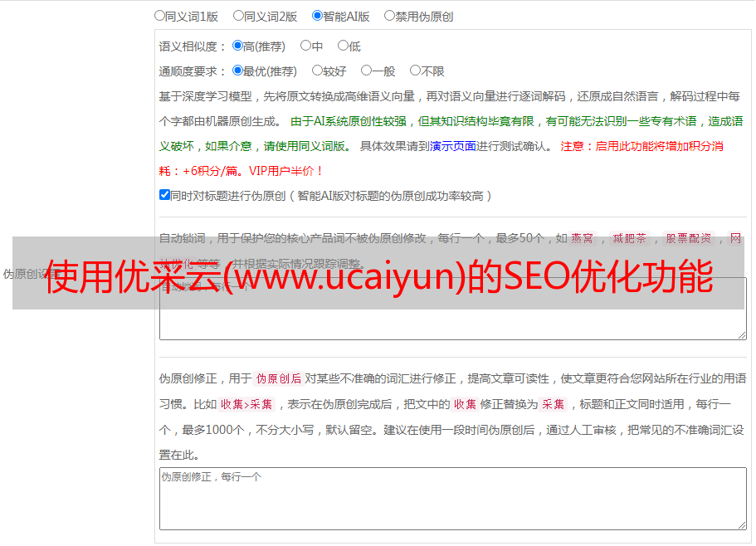Click the 收集>采集 example tag

246,404
